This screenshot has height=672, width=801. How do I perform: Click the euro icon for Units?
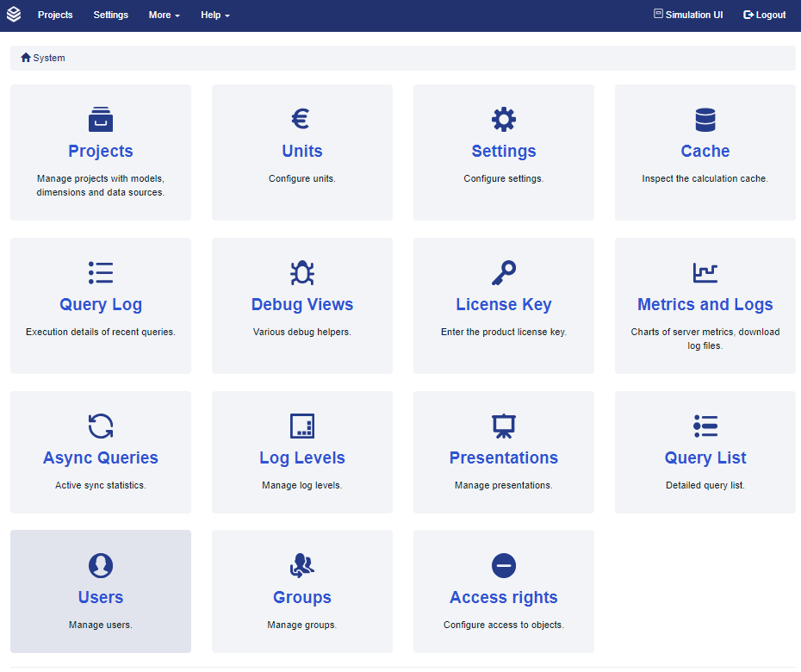click(302, 119)
